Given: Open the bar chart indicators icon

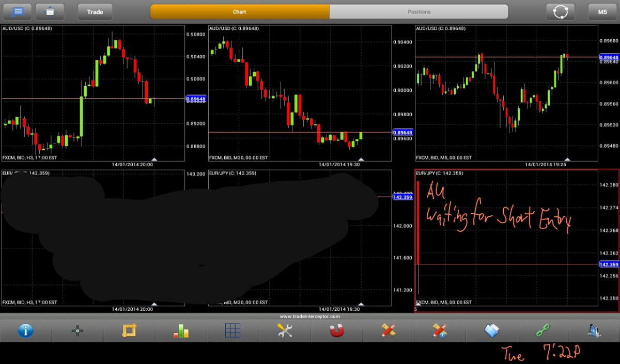Looking at the screenshot, I should [x=181, y=330].
